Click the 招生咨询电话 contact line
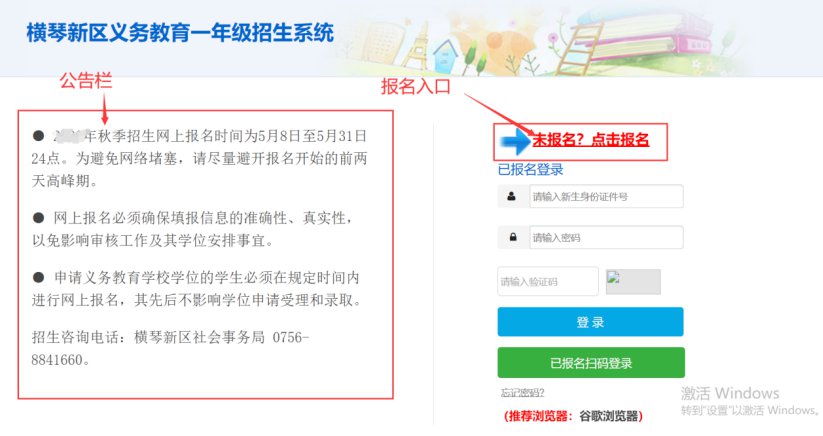This screenshot has width=823, height=436. [x=171, y=348]
